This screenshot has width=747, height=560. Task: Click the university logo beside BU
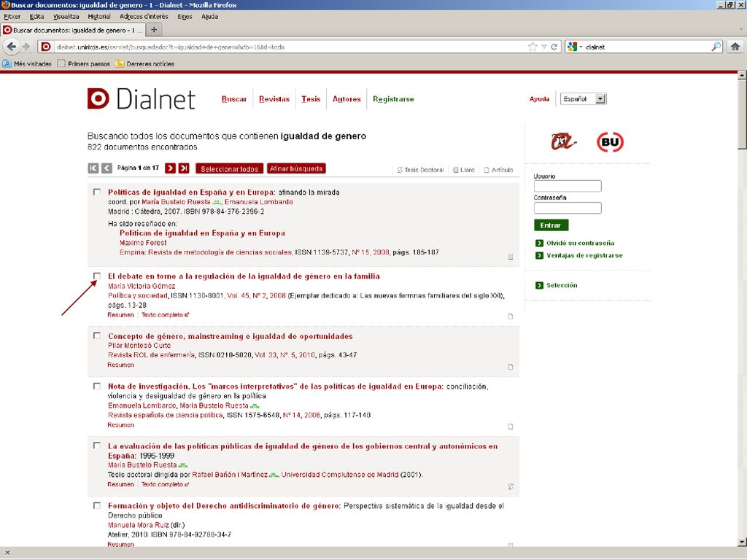564,141
